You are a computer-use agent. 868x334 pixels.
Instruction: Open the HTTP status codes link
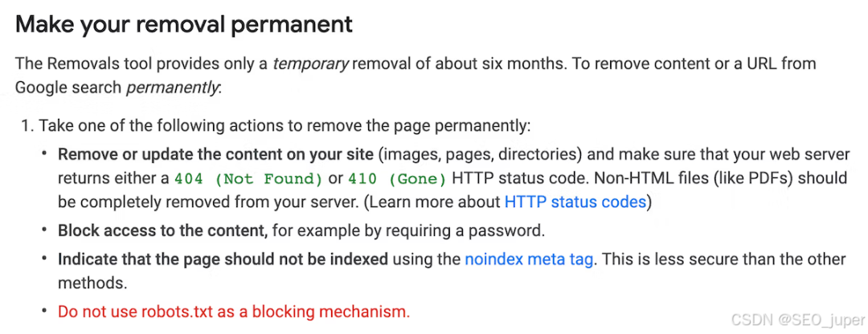coord(575,202)
